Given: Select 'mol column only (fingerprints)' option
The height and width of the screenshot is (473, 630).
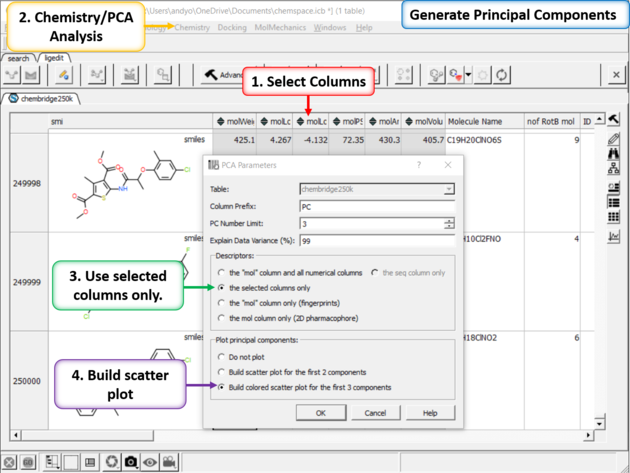Looking at the screenshot, I should tap(222, 302).
